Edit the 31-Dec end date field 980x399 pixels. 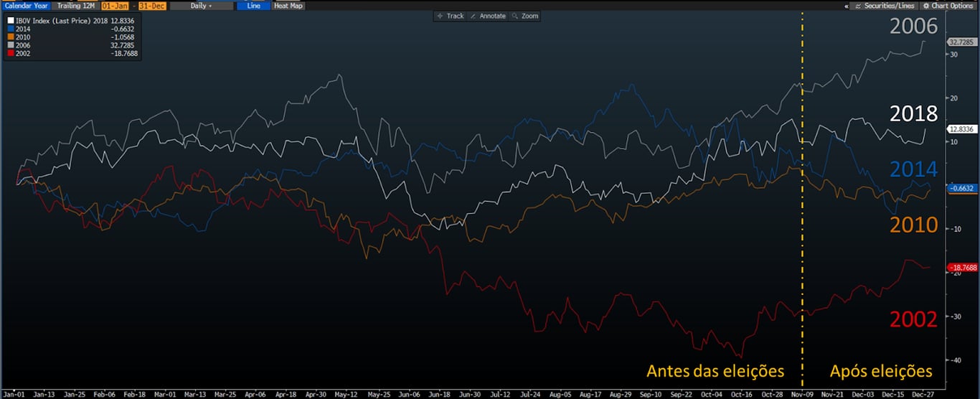tap(153, 5)
